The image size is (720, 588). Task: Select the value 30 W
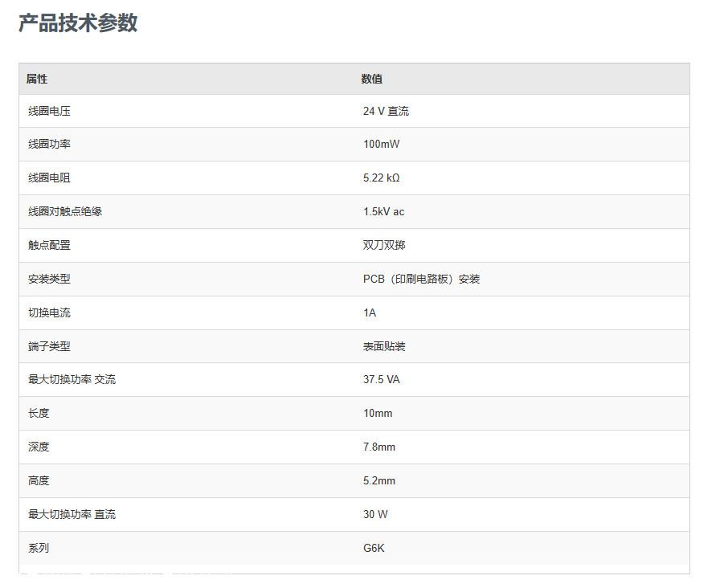click(x=375, y=515)
